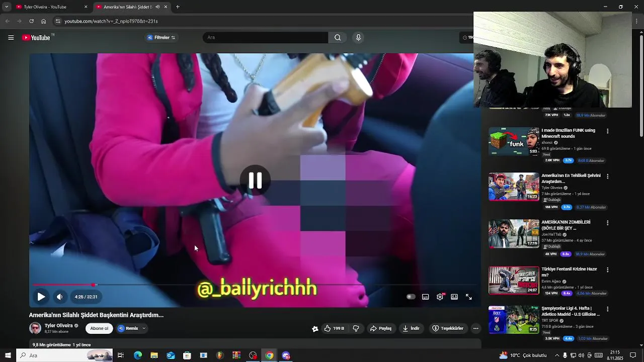Open the YouTube hamburger guide menu
This screenshot has height=362, width=644.
click(x=11, y=37)
